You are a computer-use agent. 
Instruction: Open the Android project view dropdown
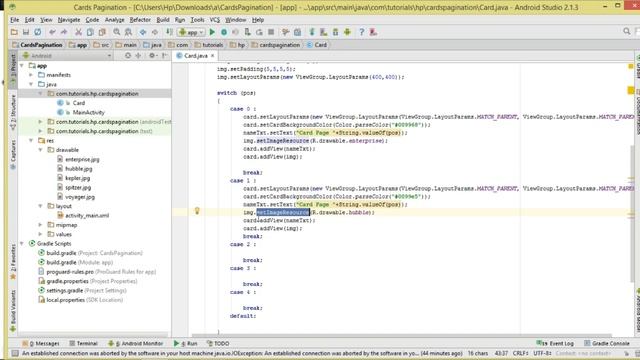pyautogui.click(x=67, y=56)
